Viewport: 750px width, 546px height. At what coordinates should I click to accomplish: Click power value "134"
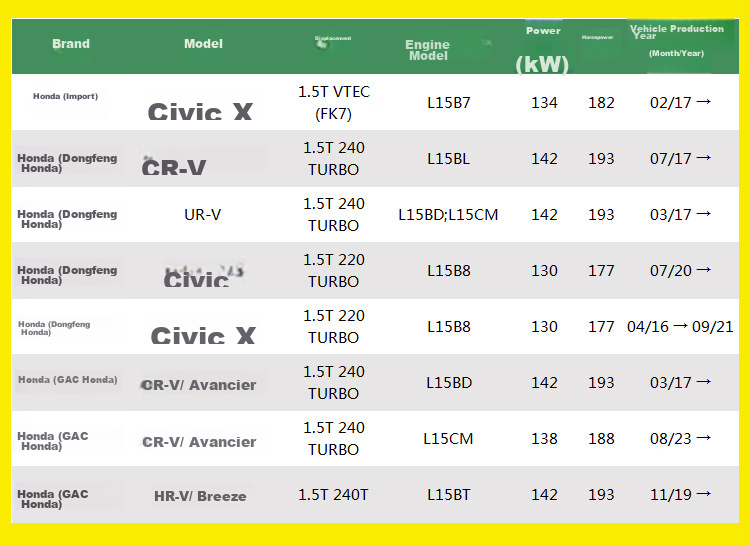pos(544,103)
